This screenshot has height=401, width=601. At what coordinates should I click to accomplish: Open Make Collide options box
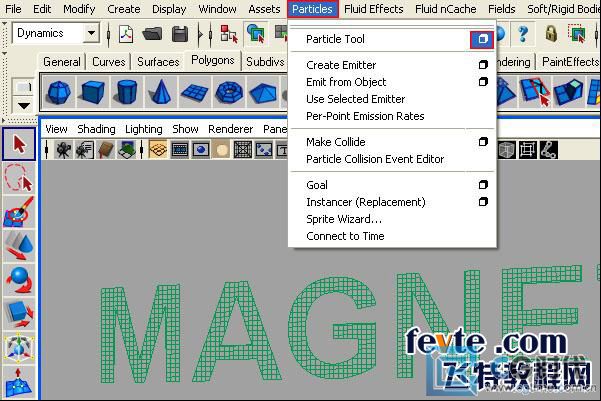[483, 142]
